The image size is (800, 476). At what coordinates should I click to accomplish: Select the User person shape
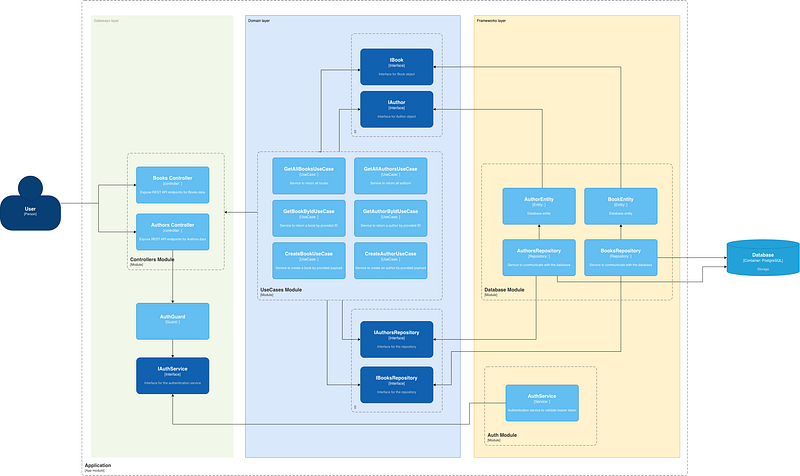[x=30, y=203]
